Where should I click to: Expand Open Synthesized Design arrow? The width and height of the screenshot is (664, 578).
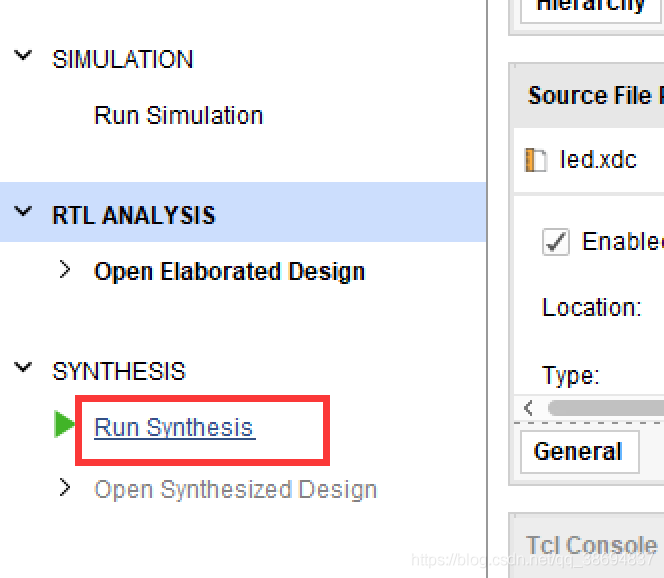(x=65, y=487)
